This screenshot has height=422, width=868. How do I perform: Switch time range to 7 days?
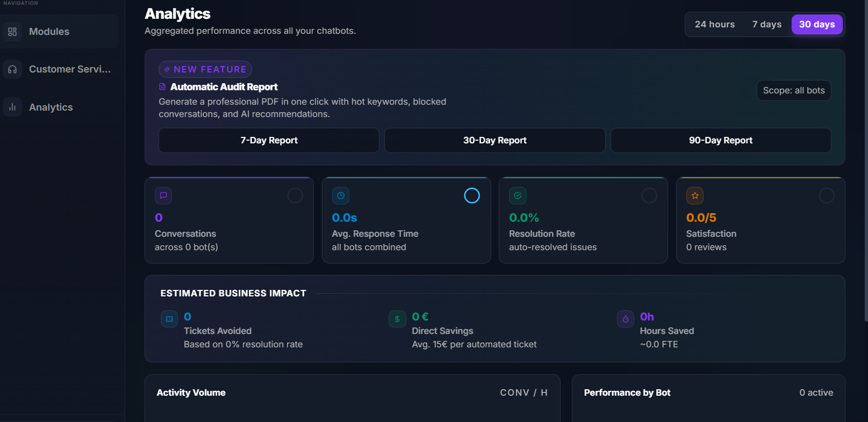point(766,24)
